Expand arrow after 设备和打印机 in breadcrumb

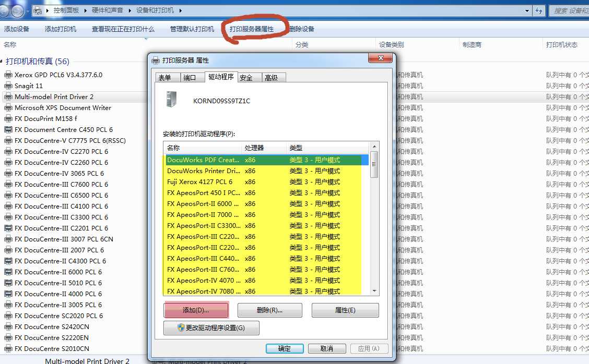click(x=180, y=10)
